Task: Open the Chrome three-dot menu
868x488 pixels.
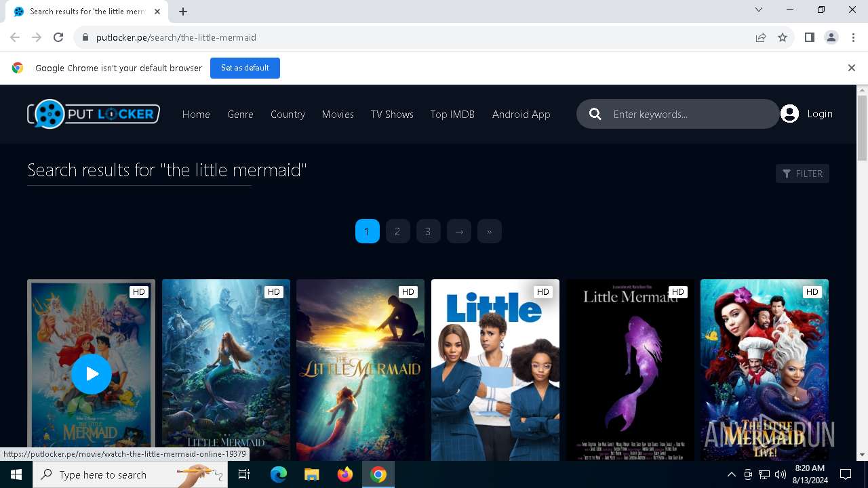Action: point(853,37)
